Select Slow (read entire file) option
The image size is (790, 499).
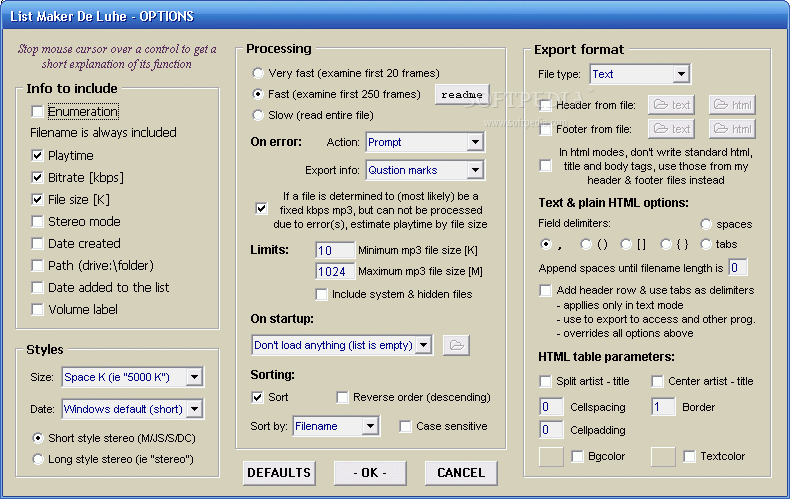258,115
